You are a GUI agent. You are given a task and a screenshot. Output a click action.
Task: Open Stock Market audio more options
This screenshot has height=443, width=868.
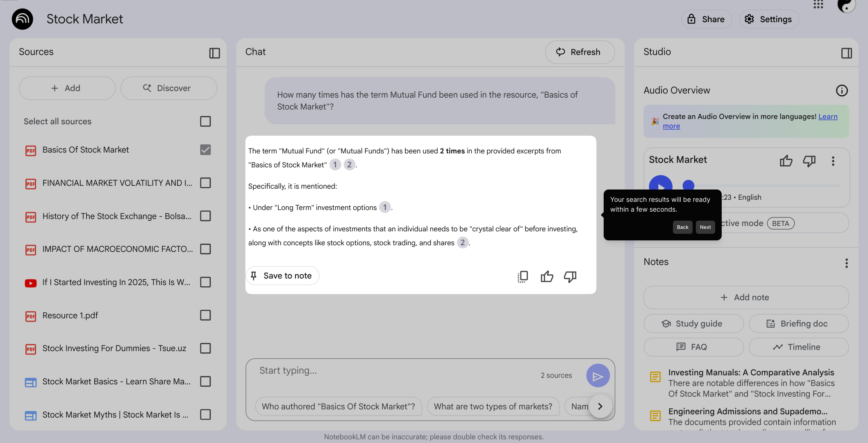coord(833,161)
